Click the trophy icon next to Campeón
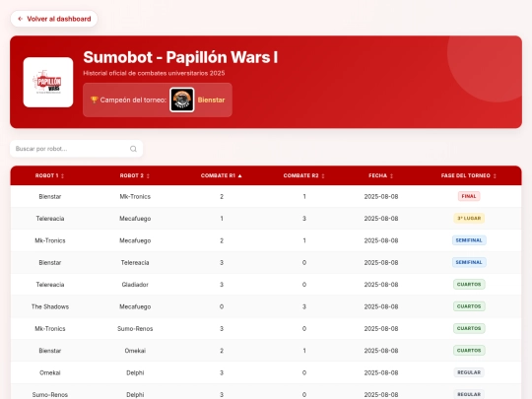This screenshot has height=399, width=532. [94, 100]
